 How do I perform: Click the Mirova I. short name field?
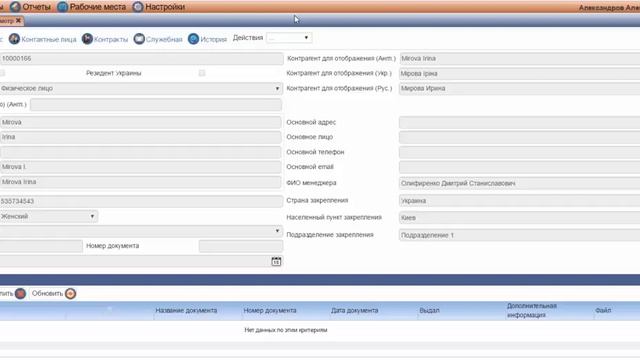[x=140, y=167]
